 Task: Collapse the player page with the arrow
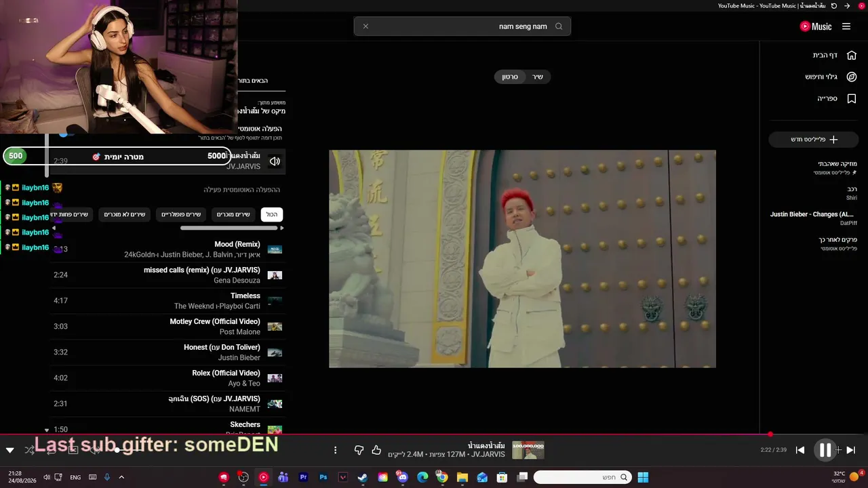pyautogui.click(x=9, y=450)
